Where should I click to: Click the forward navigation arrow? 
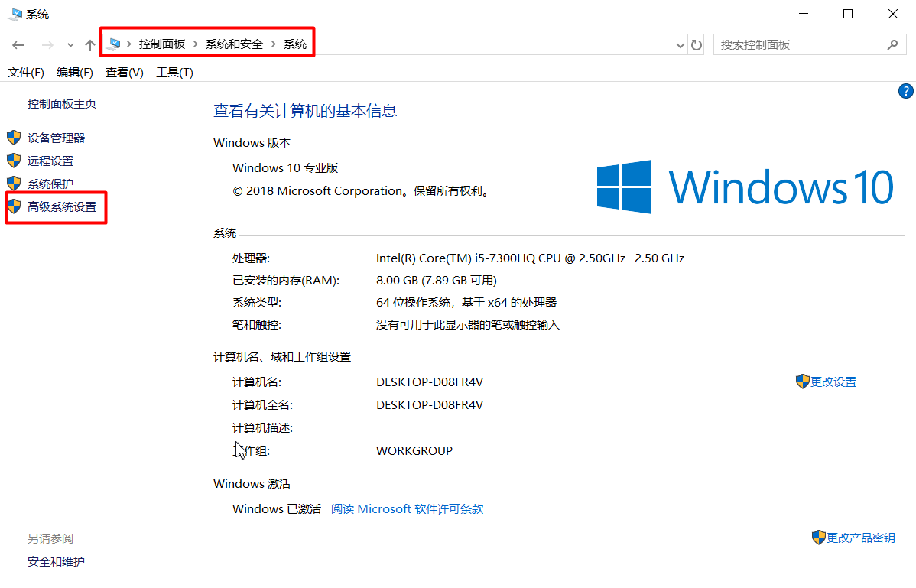coord(47,45)
